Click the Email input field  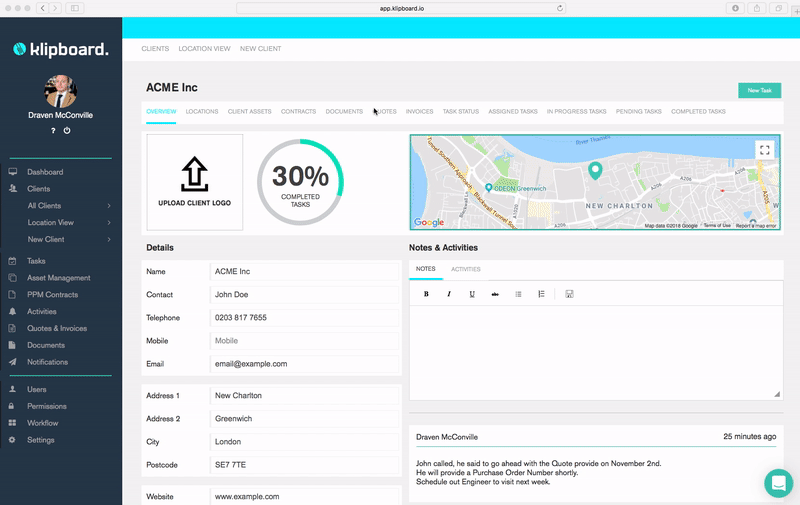[x=304, y=364]
